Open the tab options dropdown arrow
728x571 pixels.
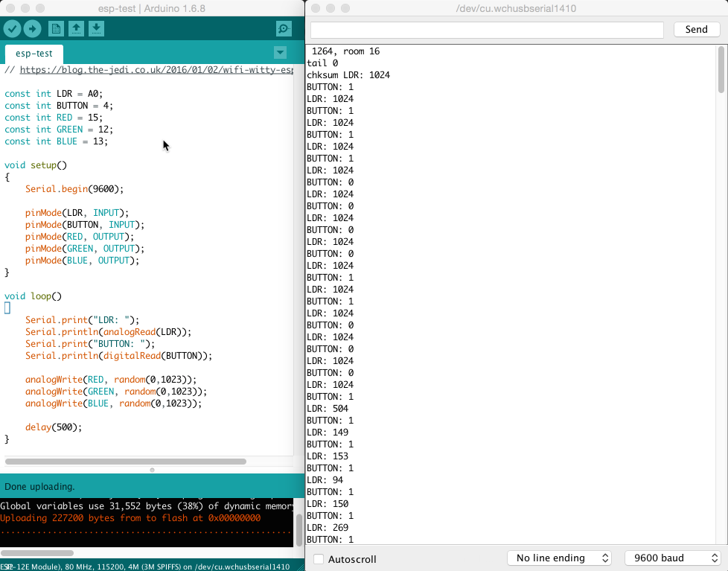tap(280, 53)
